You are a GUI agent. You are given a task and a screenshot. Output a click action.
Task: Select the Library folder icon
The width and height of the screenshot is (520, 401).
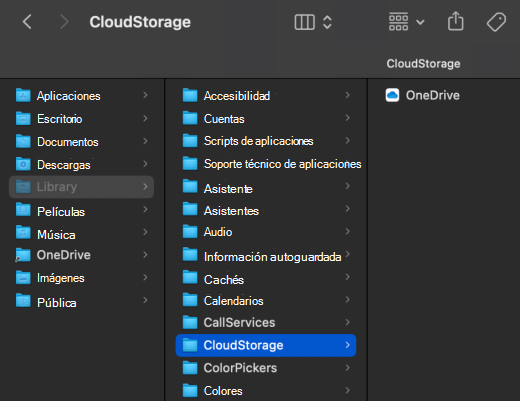pos(23,187)
